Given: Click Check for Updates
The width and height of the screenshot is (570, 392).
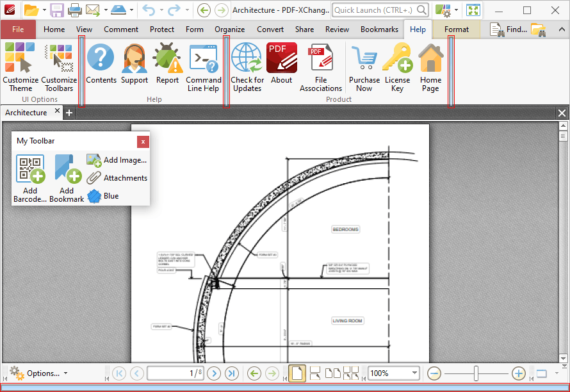Looking at the screenshot, I should coord(247,67).
